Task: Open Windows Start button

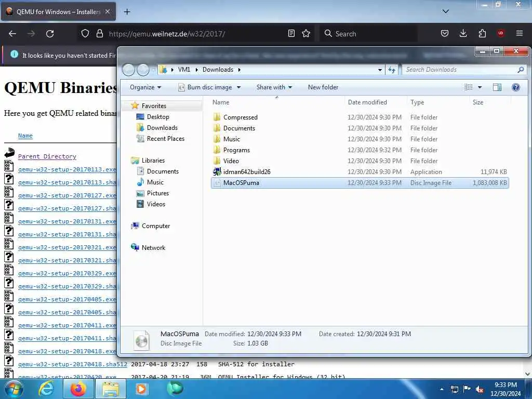Action: [14, 389]
